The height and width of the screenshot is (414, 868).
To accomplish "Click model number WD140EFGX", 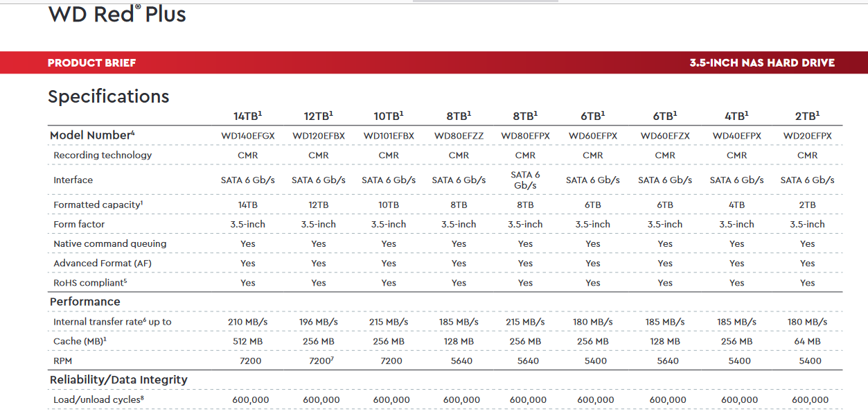I will pyautogui.click(x=247, y=136).
